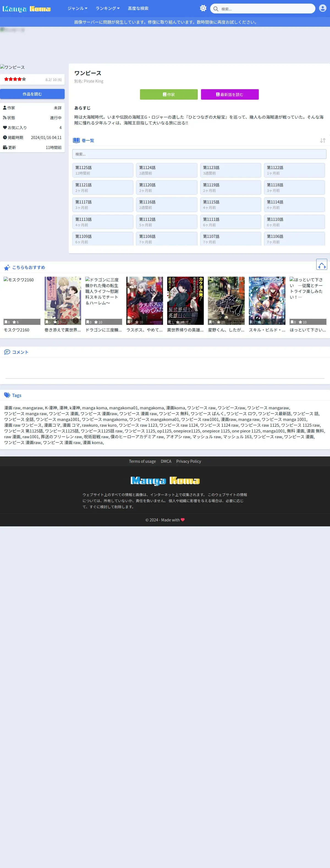Click the 2024/01/16 04:11 publish date
The image size is (330, 868).
point(46,137)
